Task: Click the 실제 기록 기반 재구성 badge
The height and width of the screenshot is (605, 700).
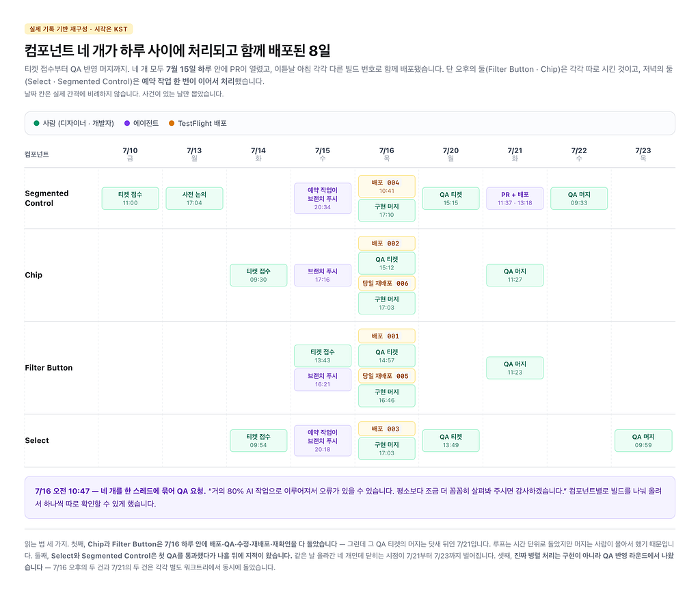Action: 79,29
